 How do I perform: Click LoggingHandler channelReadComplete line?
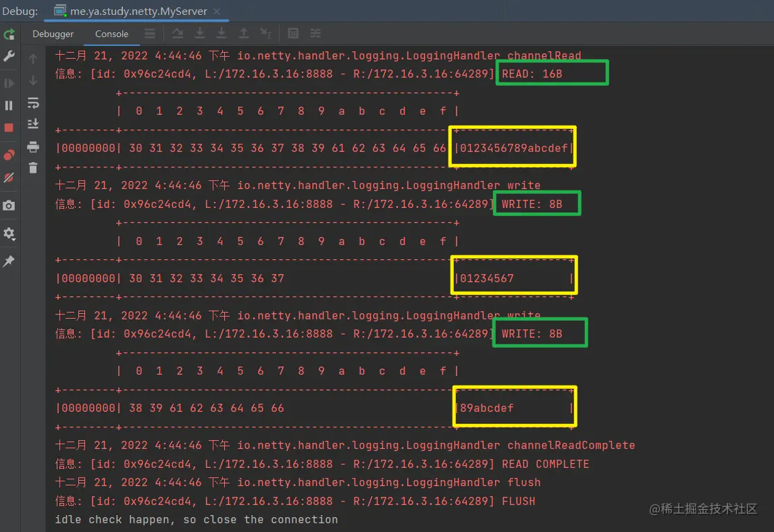(344, 446)
